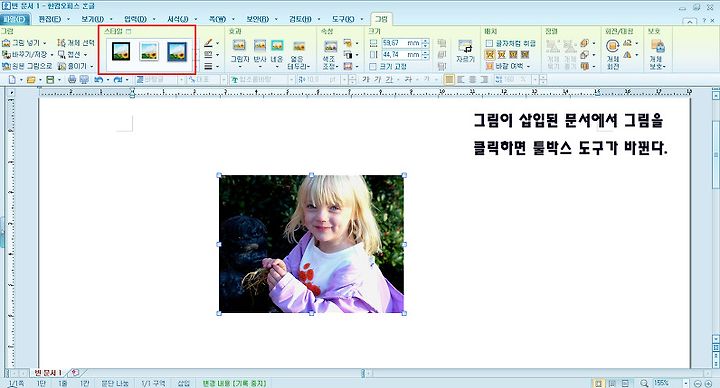Click the height field spinner arrows
This screenshot has height=388, width=720.
425,55
